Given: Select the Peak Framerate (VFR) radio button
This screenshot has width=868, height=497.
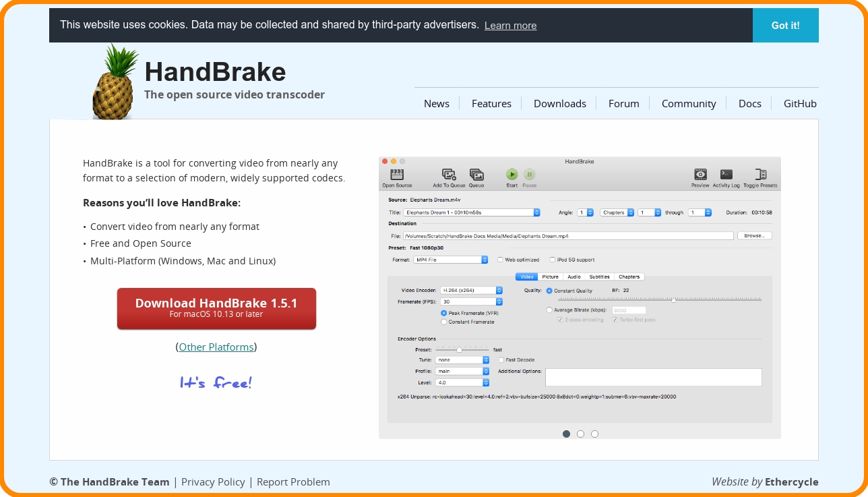Looking at the screenshot, I should pos(443,313).
